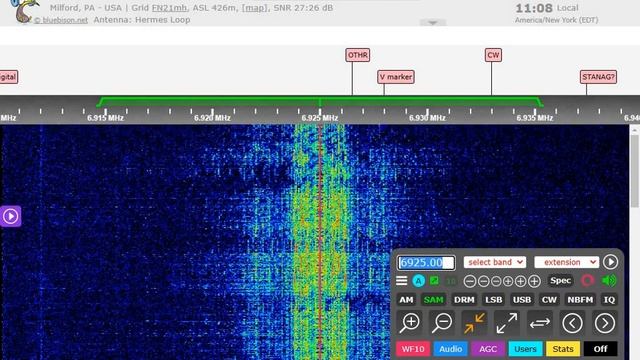This screenshot has height=360, width=640.
Task: Open the bluebison.net link
Action: [x=61, y=20]
